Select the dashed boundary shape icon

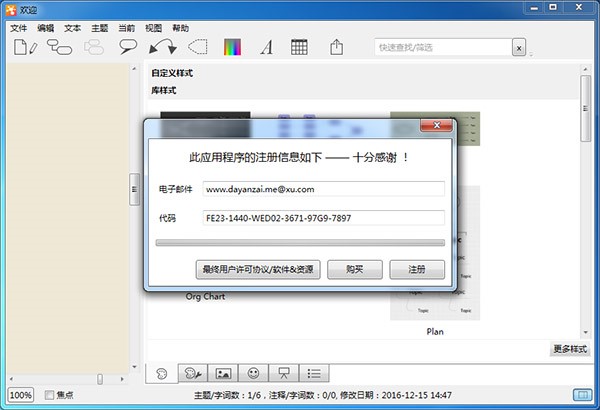[197, 47]
